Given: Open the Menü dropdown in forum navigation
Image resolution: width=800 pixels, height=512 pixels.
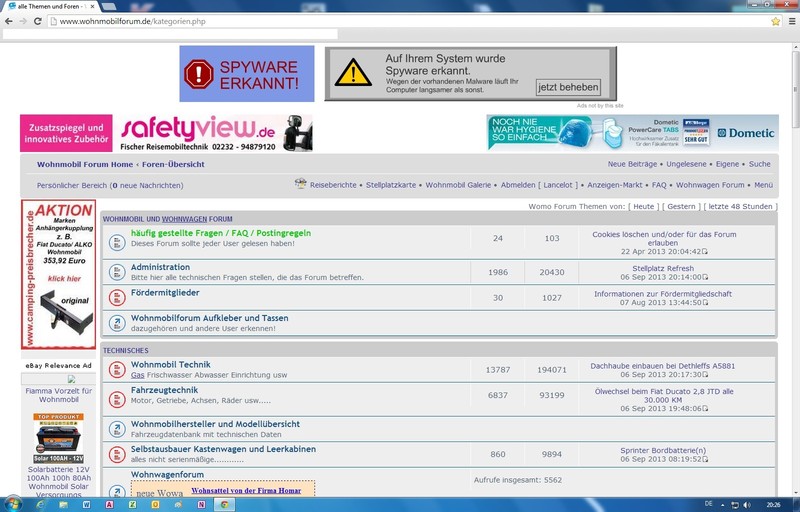Looking at the screenshot, I should click(763, 185).
